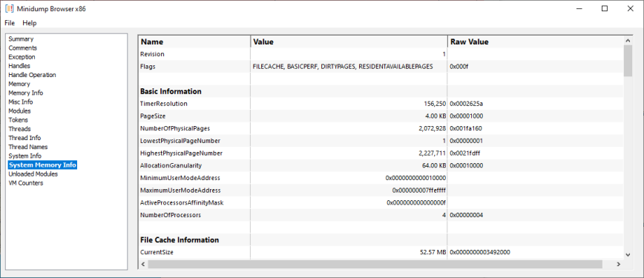
Task: Select the NumberOfPhysicalPages row name
Action: [174, 128]
